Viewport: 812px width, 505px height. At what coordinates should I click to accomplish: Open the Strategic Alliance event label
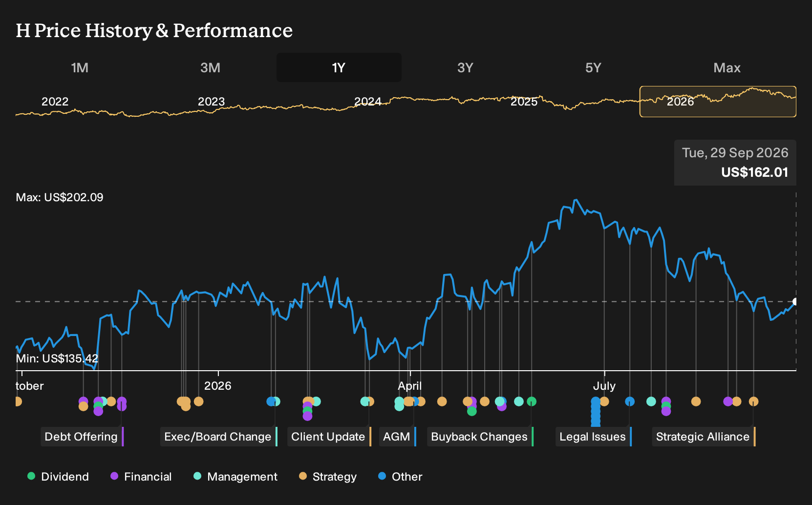[704, 437]
